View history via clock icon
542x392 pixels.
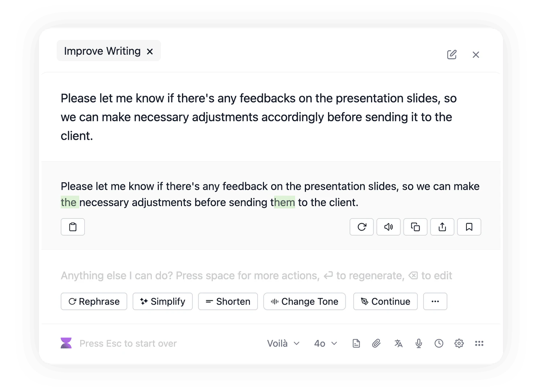(x=438, y=343)
